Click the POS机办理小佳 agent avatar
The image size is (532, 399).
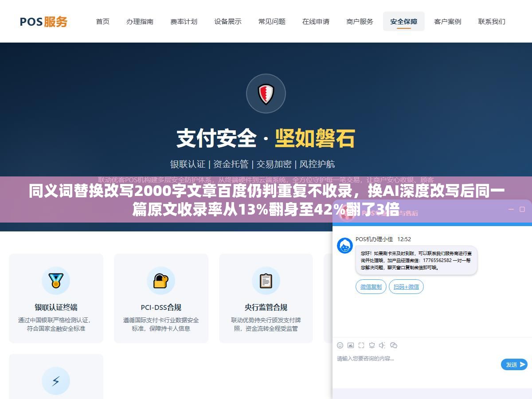pyautogui.click(x=345, y=246)
